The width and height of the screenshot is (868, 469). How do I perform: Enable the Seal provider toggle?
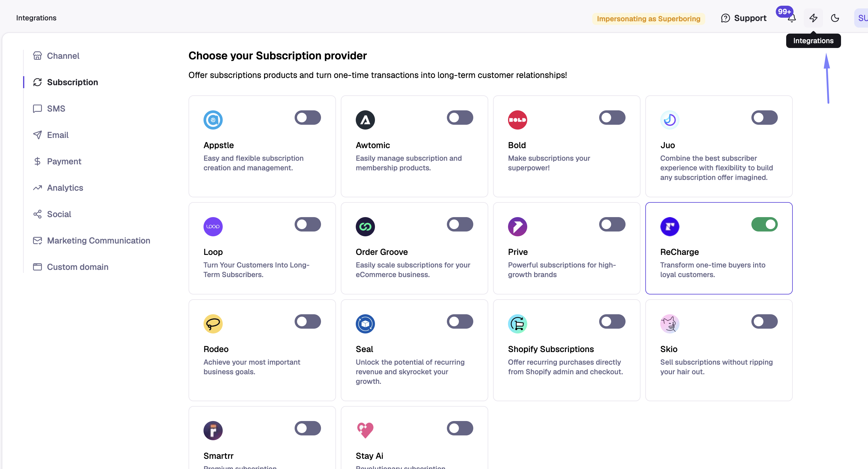460,321
